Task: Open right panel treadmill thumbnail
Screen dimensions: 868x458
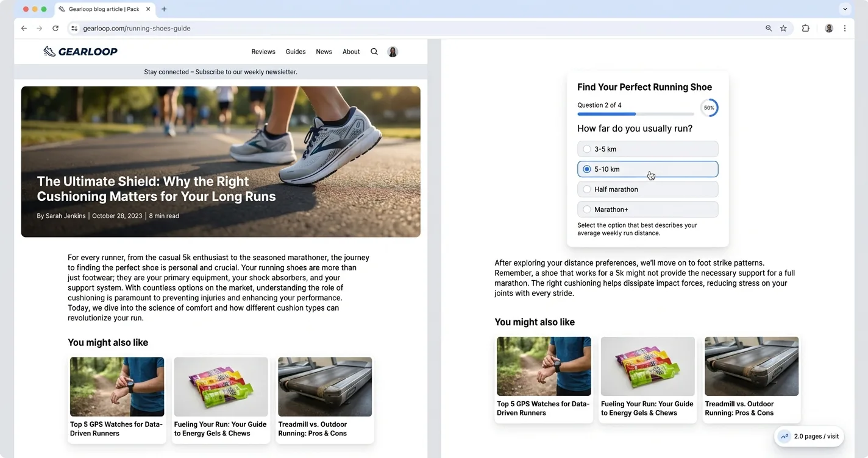Action: coord(752,366)
